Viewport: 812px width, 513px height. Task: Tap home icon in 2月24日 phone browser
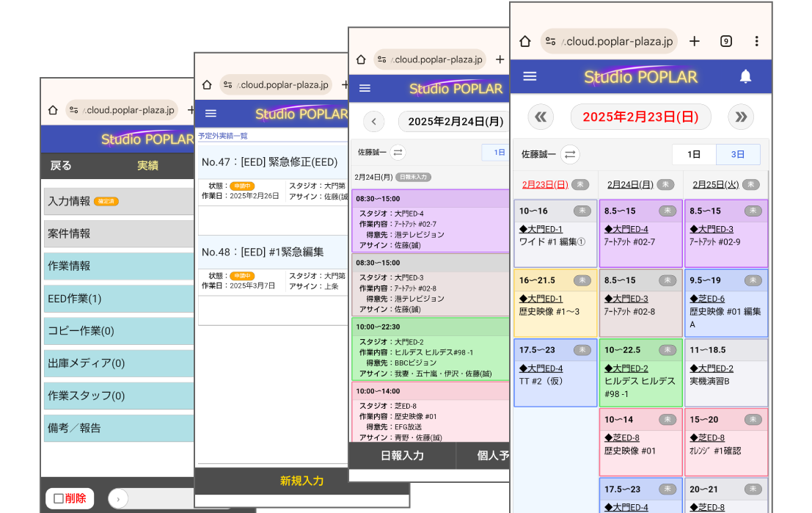point(361,59)
